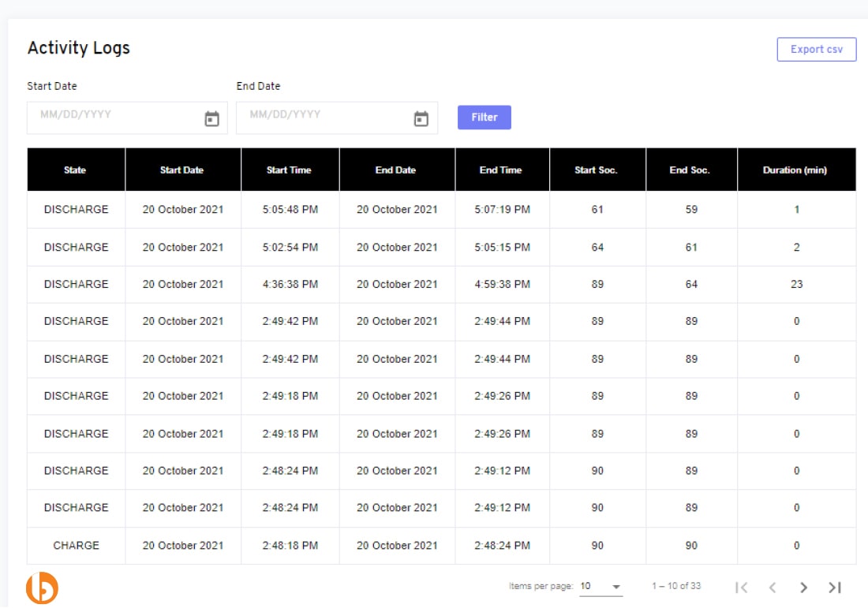Select the 5:07:19 PM end time cell
The image size is (868, 612).
(x=502, y=209)
